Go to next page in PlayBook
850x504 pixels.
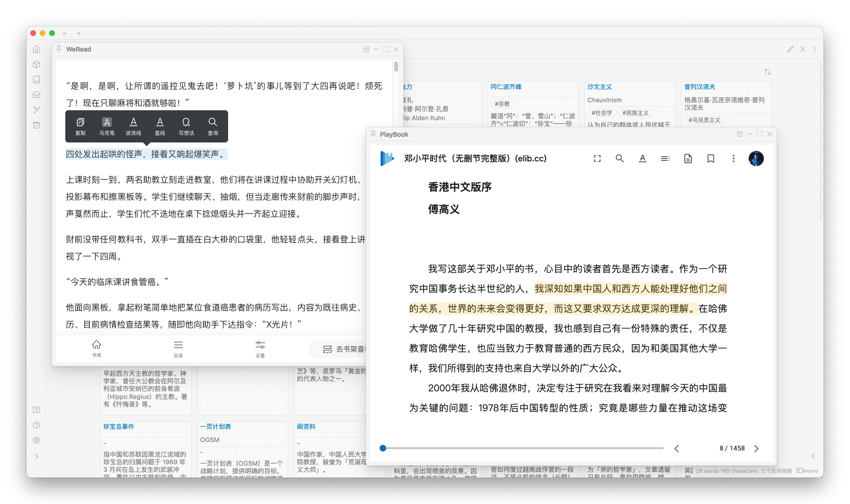756,449
